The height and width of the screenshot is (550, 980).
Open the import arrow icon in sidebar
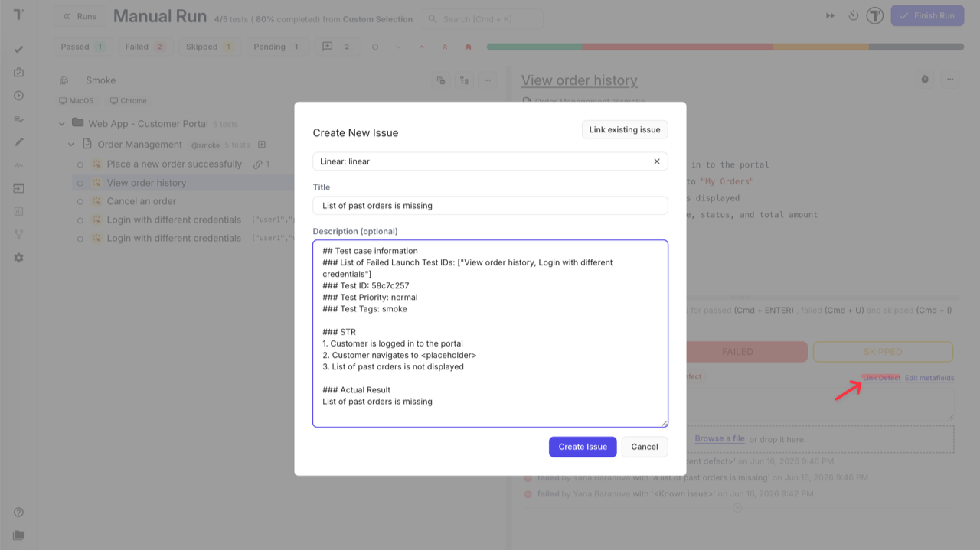(x=18, y=188)
